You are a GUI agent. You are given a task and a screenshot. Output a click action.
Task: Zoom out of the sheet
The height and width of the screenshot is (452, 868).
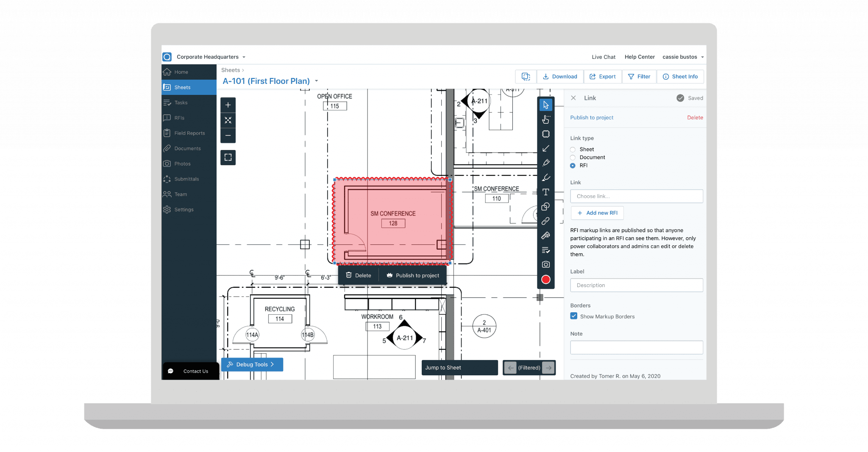[228, 136]
